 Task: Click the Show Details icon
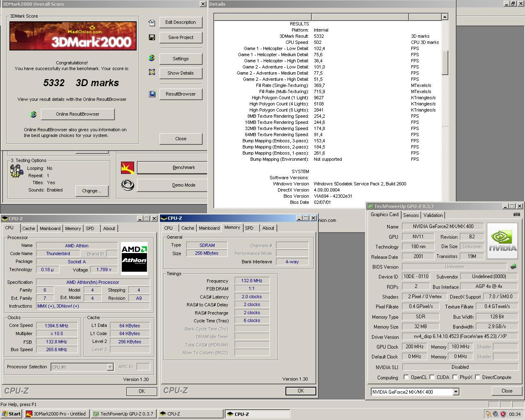(152, 72)
